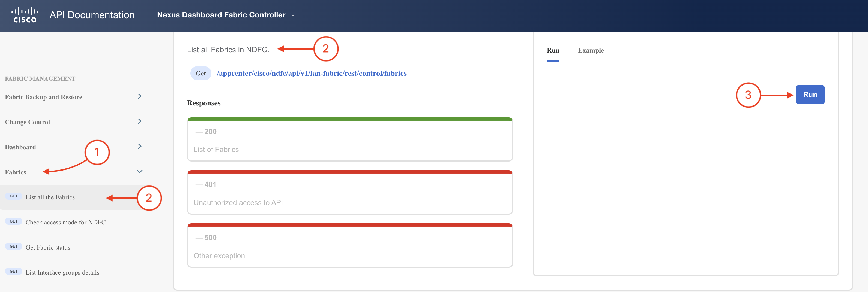Open the Nexus Dashboard Fabric Controller dropdown
Image resolution: width=868 pixels, height=292 pixels.
(x=226, y=15)
